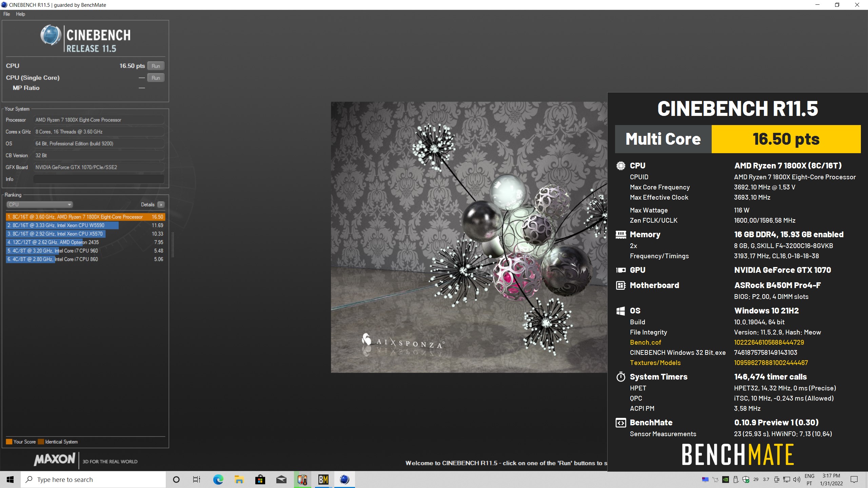Open network status tray icon
Image resolution: width=868 pixels, height=488 pixels.
tap(787, 480)
